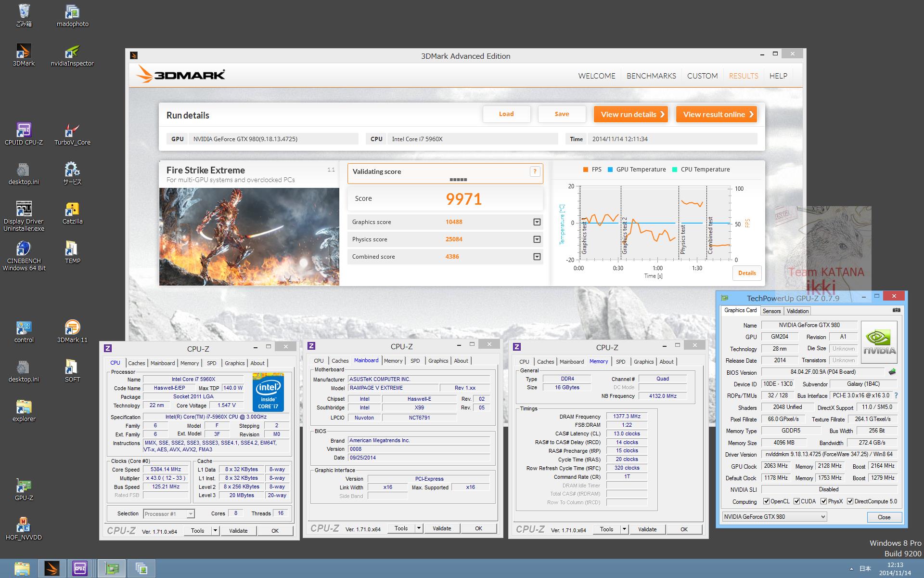Click the FPS orange legend swatch
This screenshot has width=924, height=578.
click(585, 170)
